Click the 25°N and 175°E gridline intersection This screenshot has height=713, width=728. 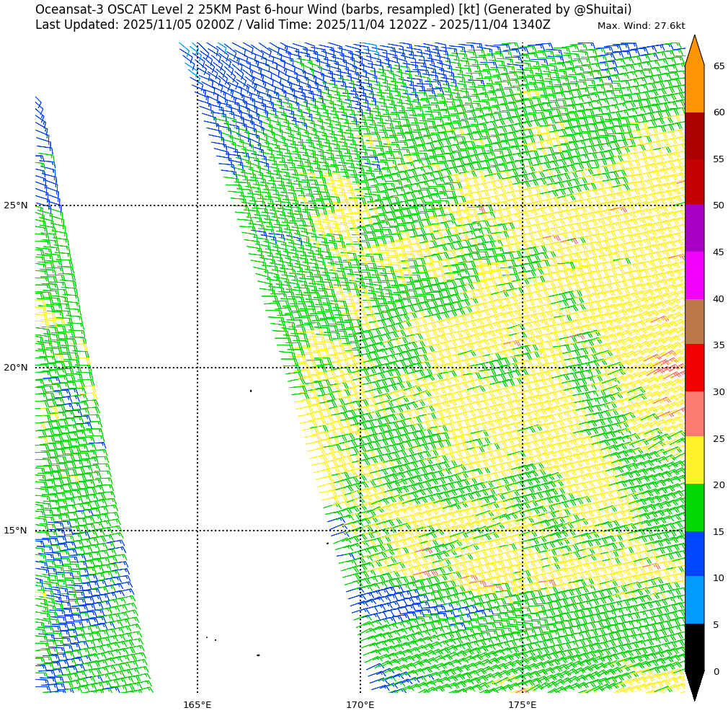[523, 205]
